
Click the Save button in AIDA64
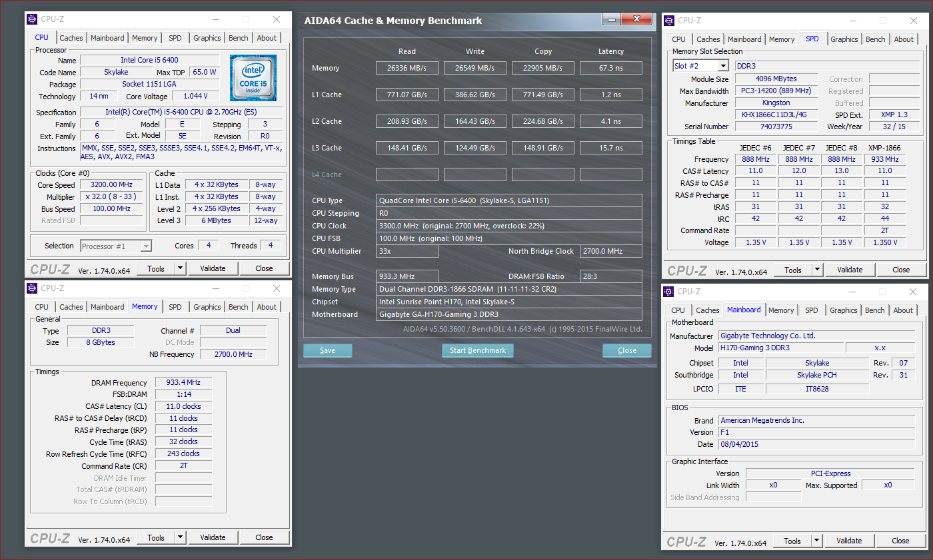point(327,350)
